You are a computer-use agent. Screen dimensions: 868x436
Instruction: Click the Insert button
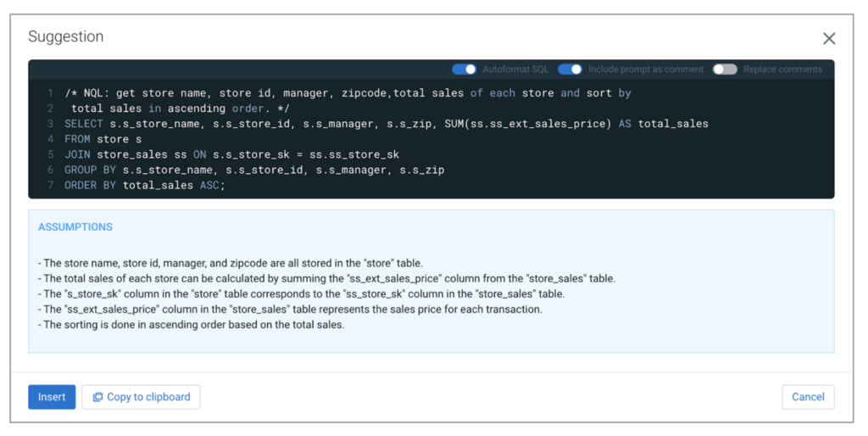pos(52,397)
